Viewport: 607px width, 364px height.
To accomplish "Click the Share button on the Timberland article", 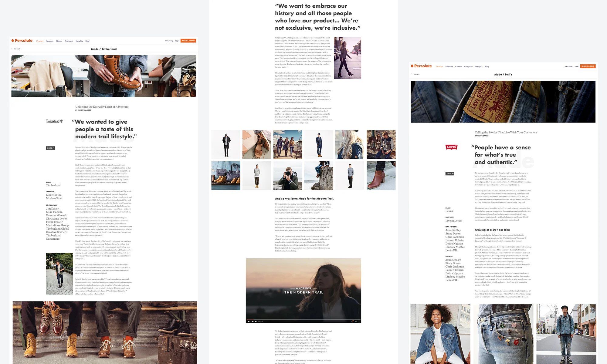I will click(50, 148).
